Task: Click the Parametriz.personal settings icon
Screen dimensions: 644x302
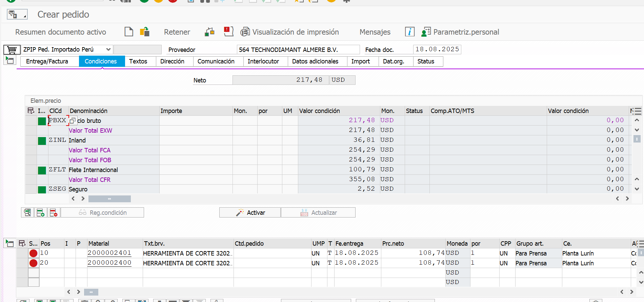Action: pyautogui.click(x=426, y=32)
